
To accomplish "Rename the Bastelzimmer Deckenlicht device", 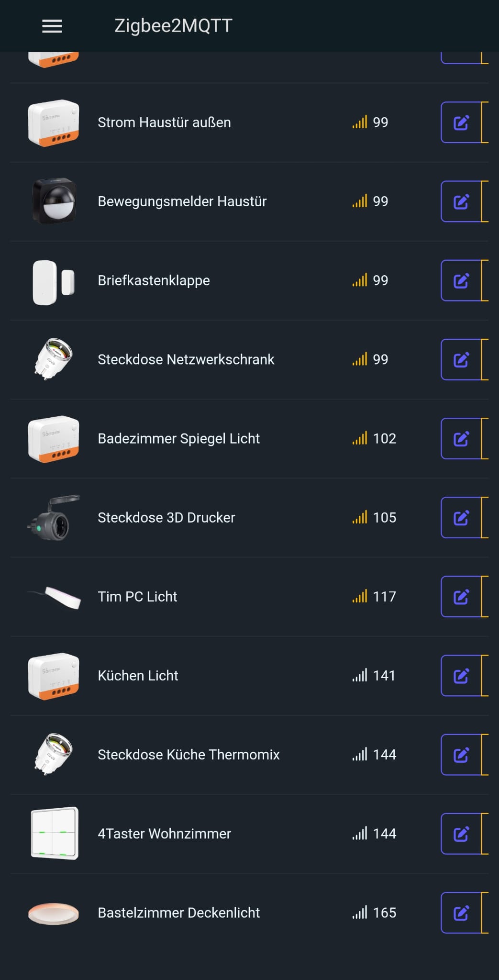I will click(461, 913).
